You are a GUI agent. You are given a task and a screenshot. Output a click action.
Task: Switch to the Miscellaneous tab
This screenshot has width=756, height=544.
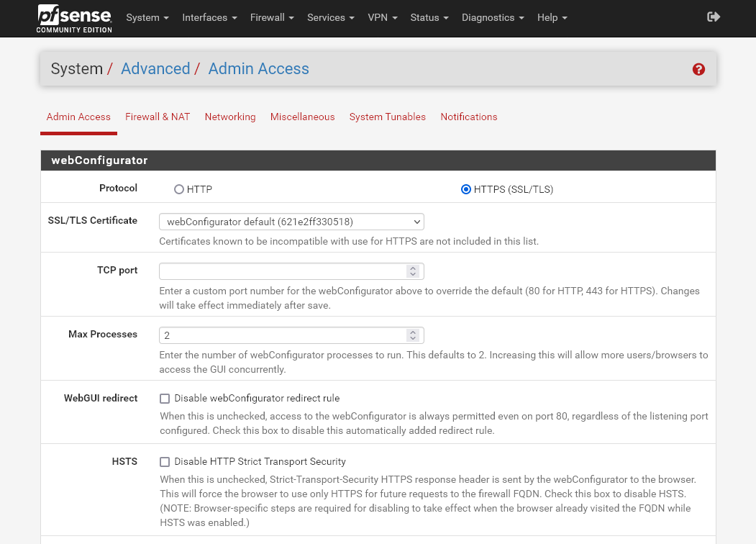coord(302,117)
